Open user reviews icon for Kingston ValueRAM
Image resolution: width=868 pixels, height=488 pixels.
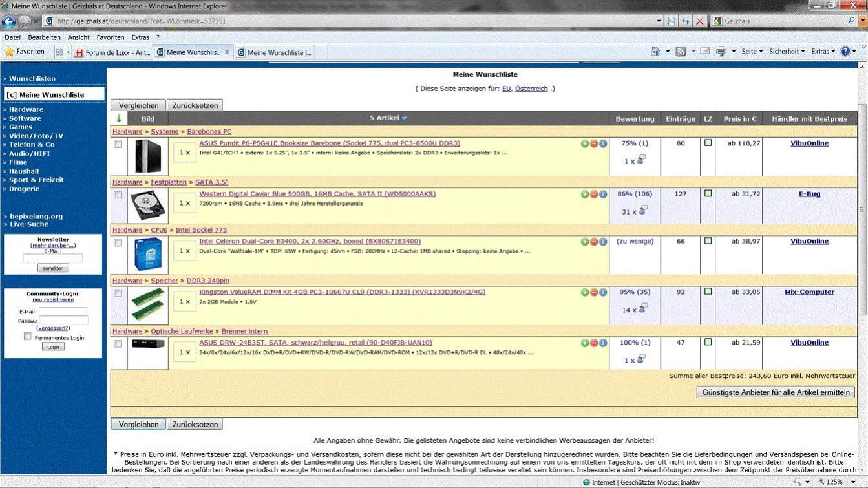point(642,309)
